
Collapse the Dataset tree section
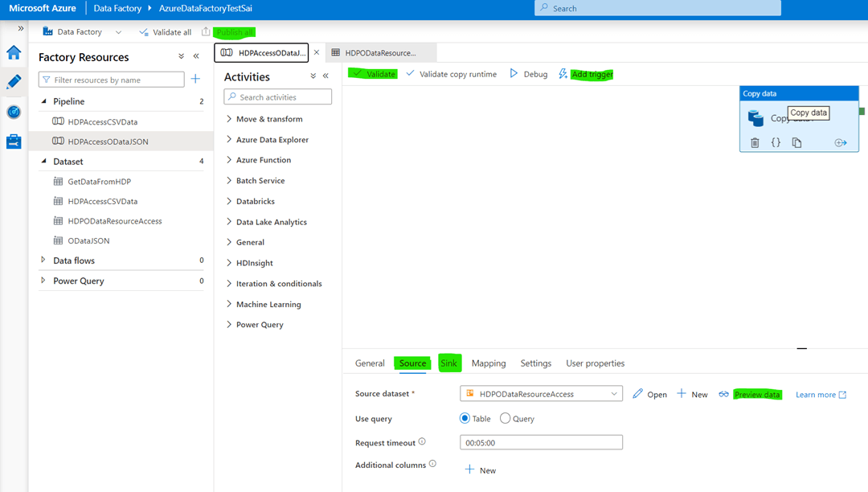tap(43, 161)
